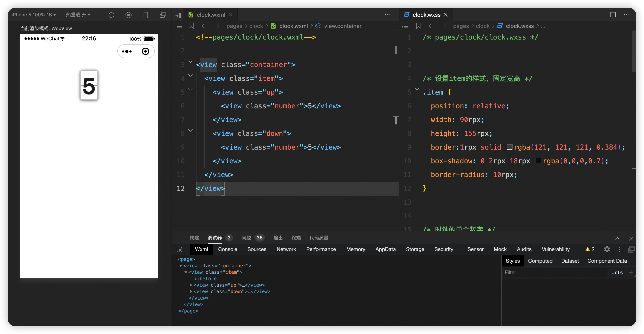Select the compile/build icon
Viewport: 644px width, 334px height.
tap(112, 14)
